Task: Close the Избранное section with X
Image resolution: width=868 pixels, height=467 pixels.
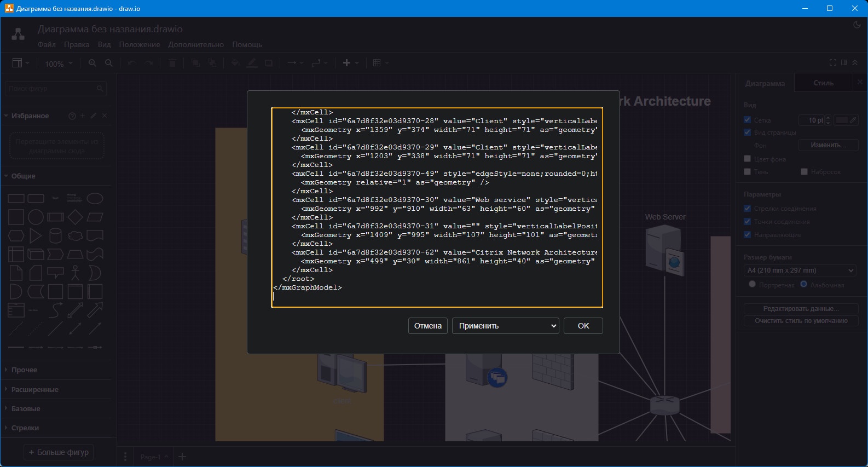Action: [105, 116]
